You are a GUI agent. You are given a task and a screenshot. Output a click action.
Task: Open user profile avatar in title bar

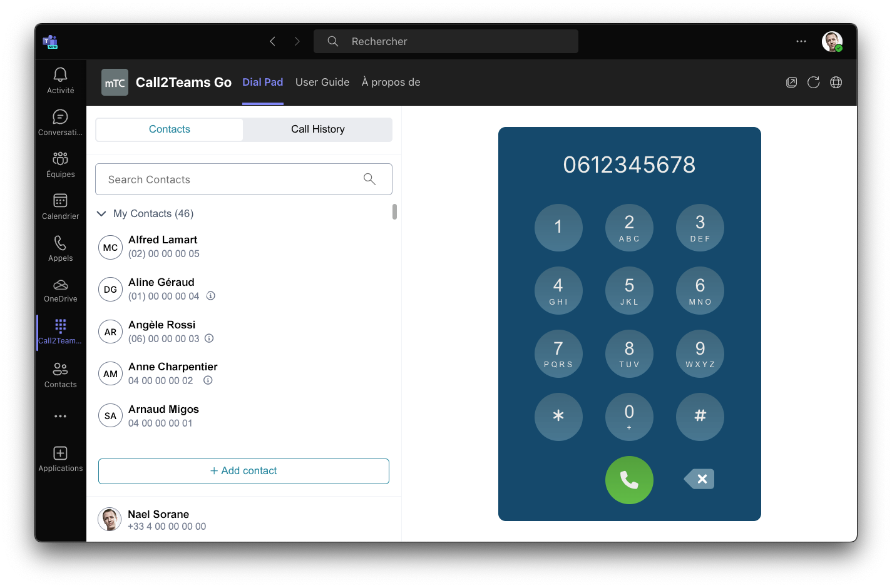(832, 41)
